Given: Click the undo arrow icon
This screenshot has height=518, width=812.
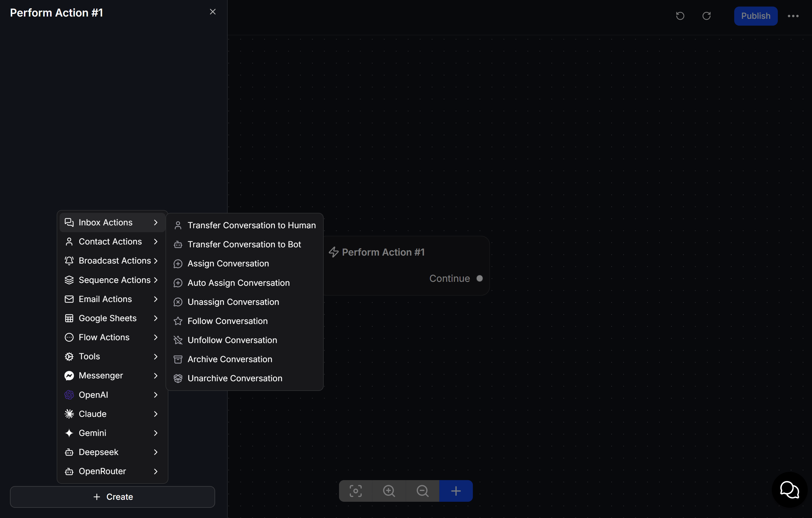Looking at the screenshot, I should click(680, 16).
